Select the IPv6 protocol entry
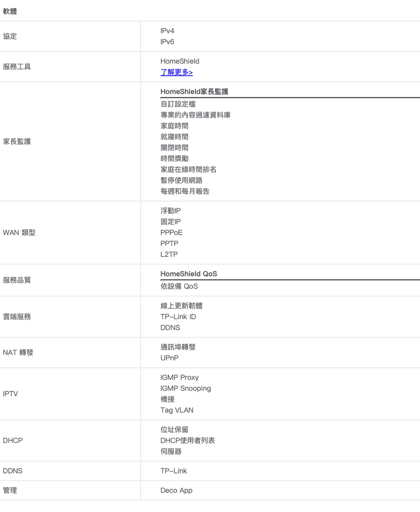Image resolution: width=420 pixels, height=512 pixels. point(167,42)
